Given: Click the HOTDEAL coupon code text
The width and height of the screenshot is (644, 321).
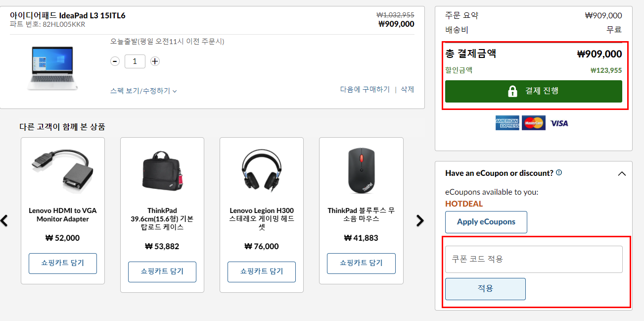Looking at the screenshot, I should pos(464,204).
